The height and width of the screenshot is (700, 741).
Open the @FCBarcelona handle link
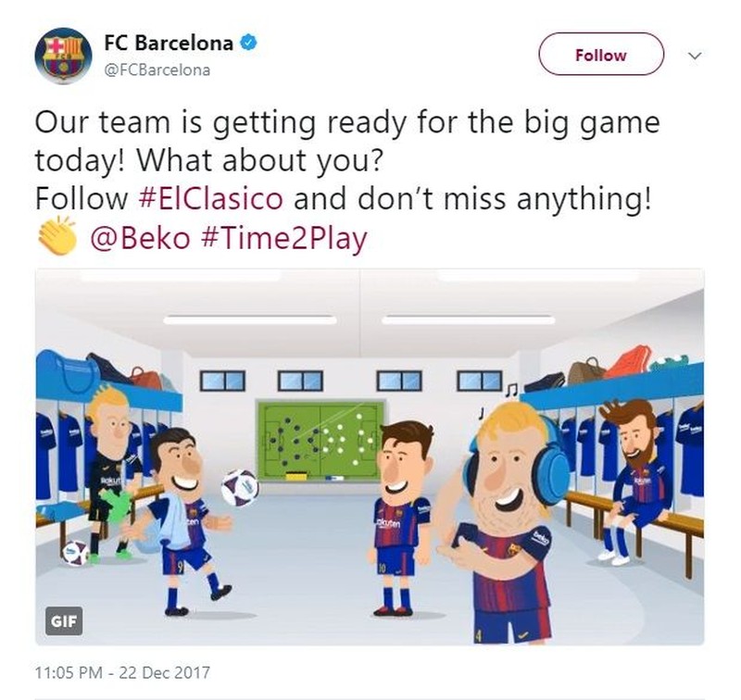(x=157, y=69)
